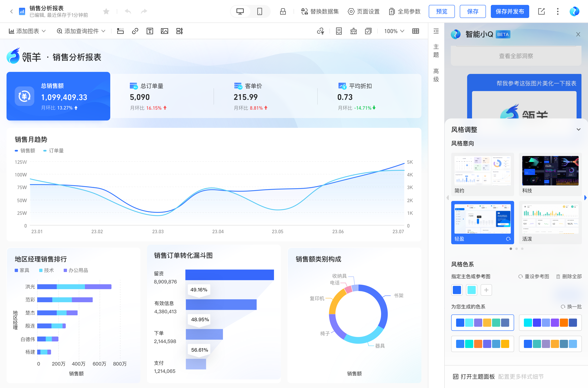Click the 保存并发布 button
588x388 pixels.
pyautogui.click(x=510, y=11)
